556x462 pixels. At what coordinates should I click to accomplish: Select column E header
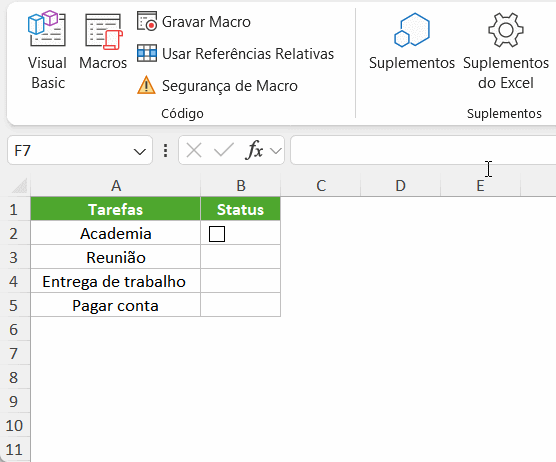point(480,185)
